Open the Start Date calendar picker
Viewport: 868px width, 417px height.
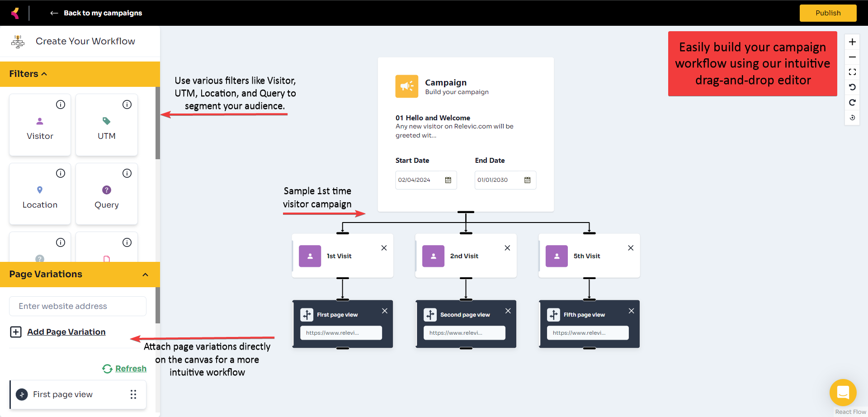pos(448,180)
